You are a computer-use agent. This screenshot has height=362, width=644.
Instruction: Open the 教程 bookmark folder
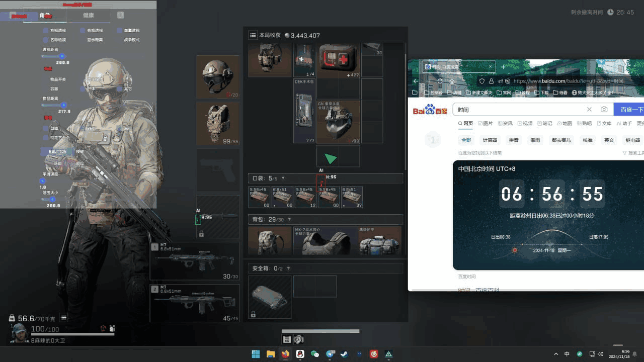[522, 93]
